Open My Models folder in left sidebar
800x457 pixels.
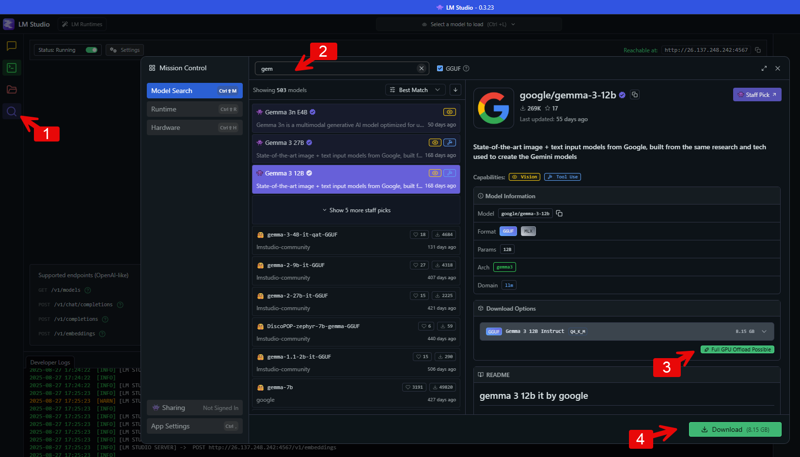pyautogui.click(x=11, y=90)
